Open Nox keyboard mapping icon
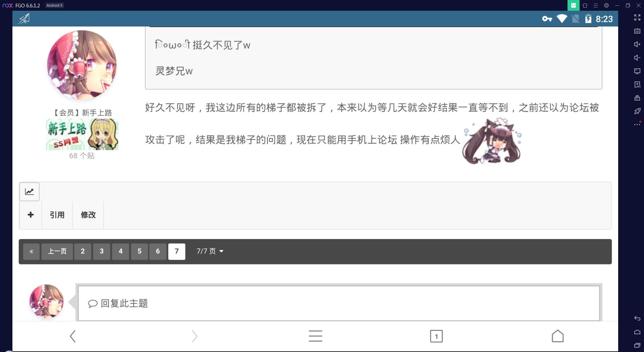This screenshot has width=644, height=352. 637,31
